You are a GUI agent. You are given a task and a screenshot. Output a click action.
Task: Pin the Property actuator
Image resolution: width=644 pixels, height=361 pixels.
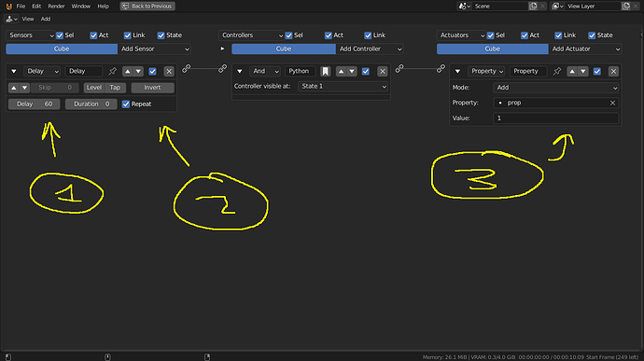[557, 71]
